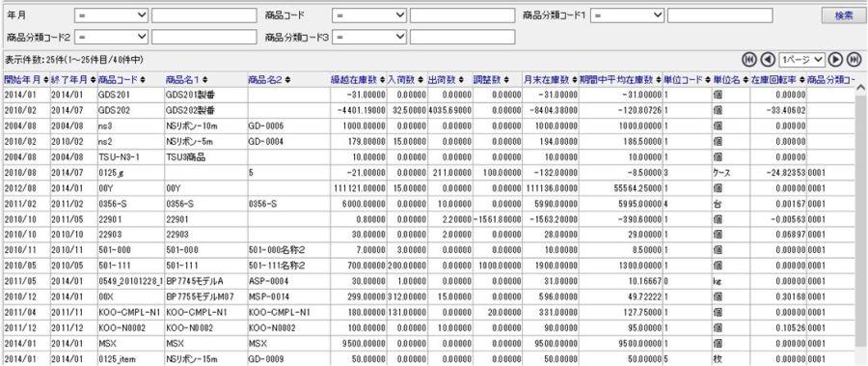Open the 商品分類コード3 operator dropdown
This screenshot has height=366, width=868.
coord(369,37)
